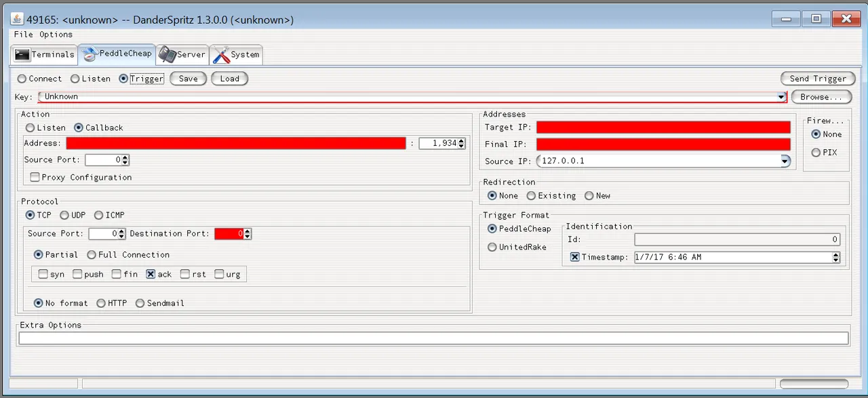Choose Listen in the Action group
Viewport: 868px width, 398px height.
pyautogui.click(x=31, y=127)
